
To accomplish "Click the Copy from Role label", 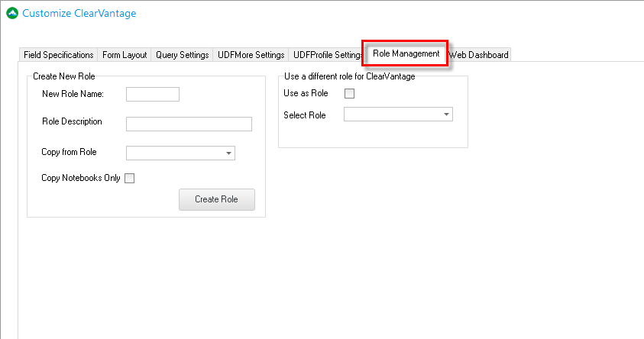I will click(x=69, y=152).
